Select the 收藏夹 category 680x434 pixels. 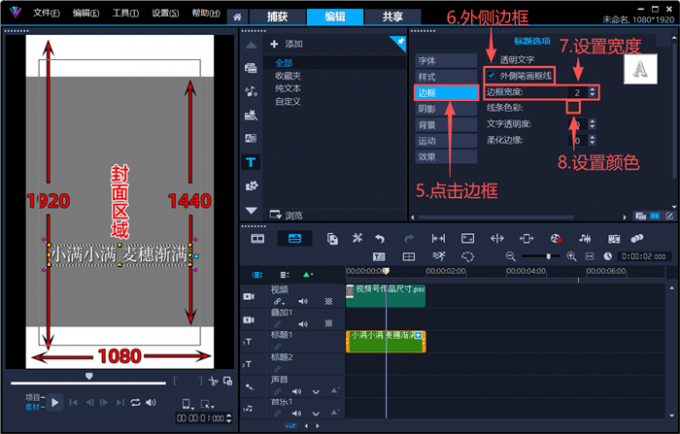[x=288, y=76]
